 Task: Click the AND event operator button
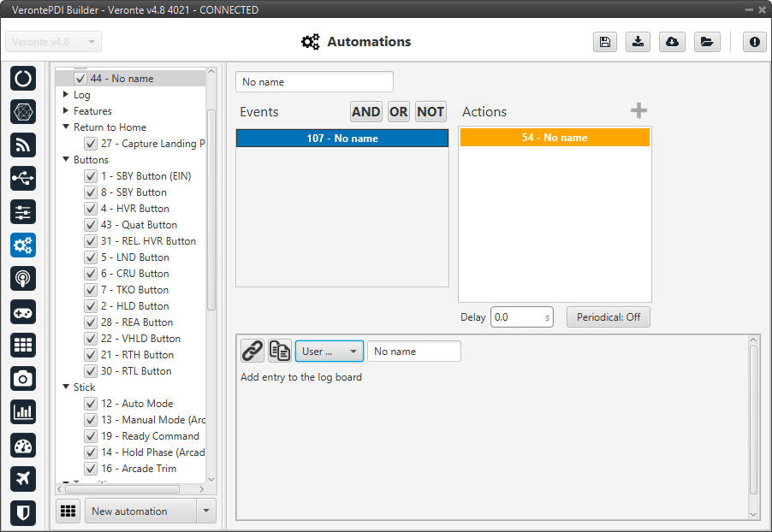(x=365, y=112)
